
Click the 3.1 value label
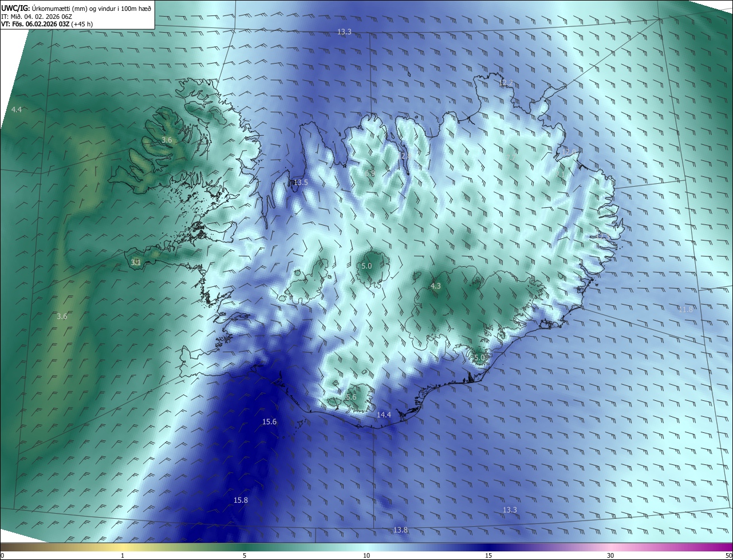click(x=136, y=263)
